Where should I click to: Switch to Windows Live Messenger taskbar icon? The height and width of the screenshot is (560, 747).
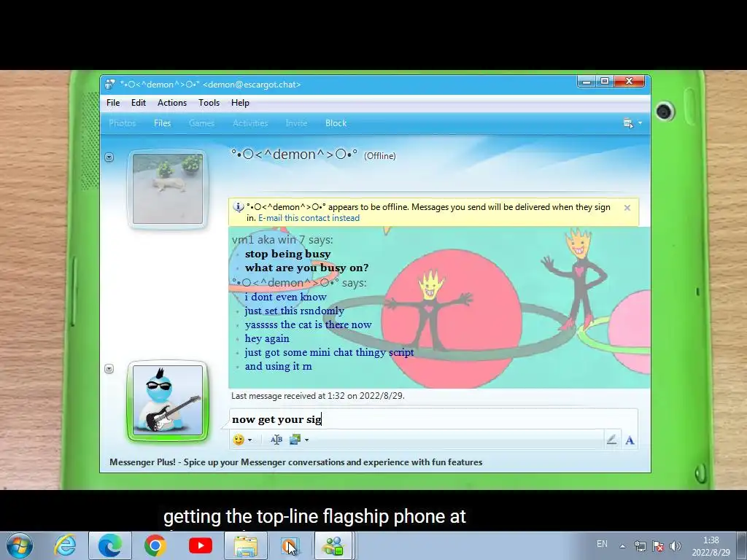coord(333,545)
